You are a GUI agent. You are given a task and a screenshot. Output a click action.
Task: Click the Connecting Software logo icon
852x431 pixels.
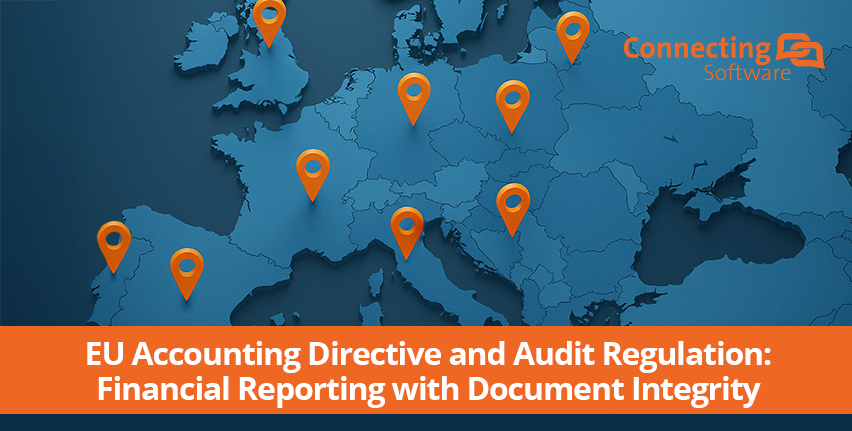800,51
